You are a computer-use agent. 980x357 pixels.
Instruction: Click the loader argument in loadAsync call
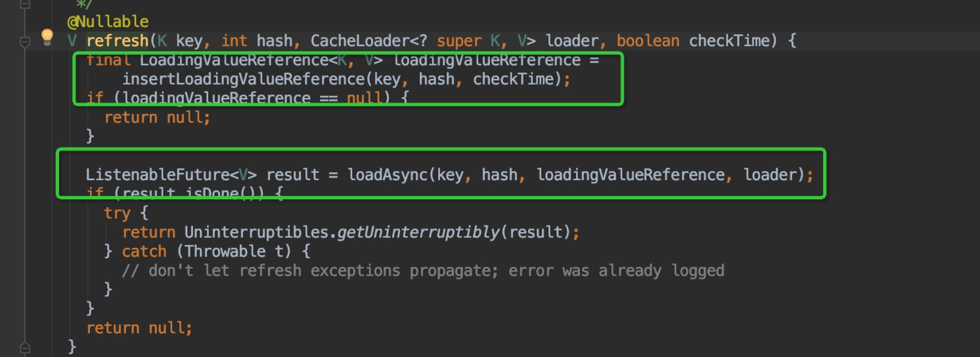click(x=770, y=175)
